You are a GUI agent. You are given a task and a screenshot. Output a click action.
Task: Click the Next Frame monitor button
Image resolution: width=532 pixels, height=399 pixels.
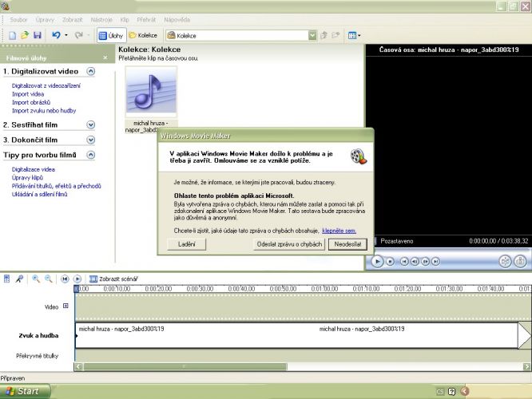coord(425,262)
